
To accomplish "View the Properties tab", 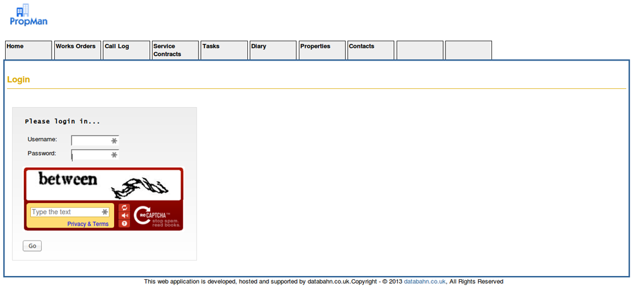I will [321, 50].
